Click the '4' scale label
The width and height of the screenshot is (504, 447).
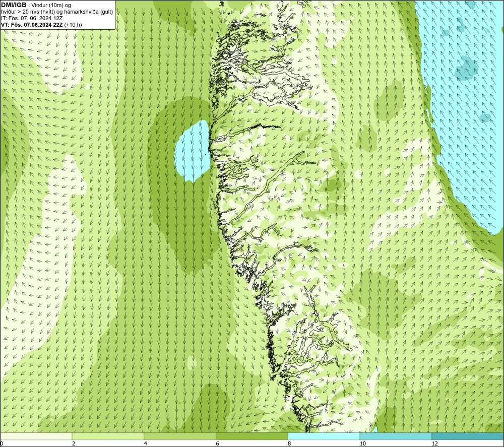click(146, 443)
